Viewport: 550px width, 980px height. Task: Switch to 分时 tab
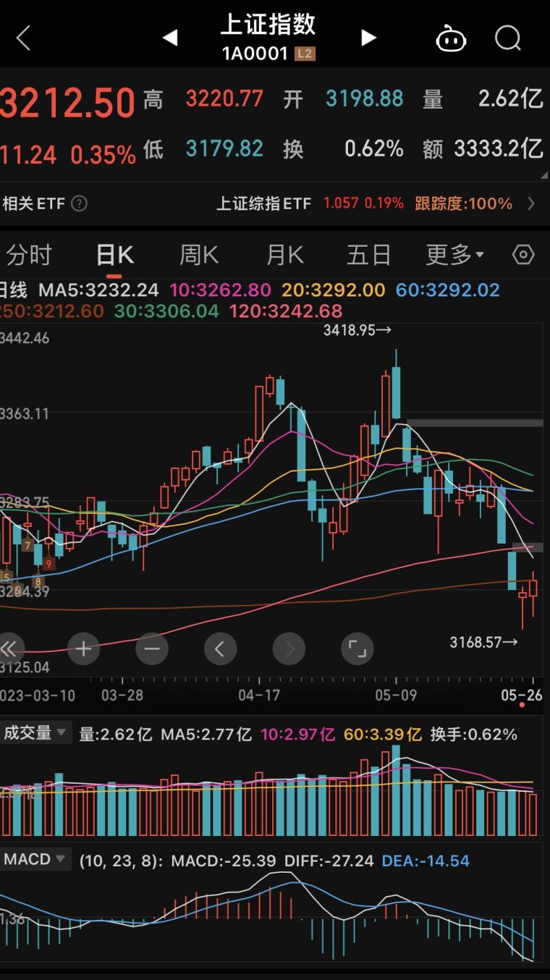click(29, 255)
